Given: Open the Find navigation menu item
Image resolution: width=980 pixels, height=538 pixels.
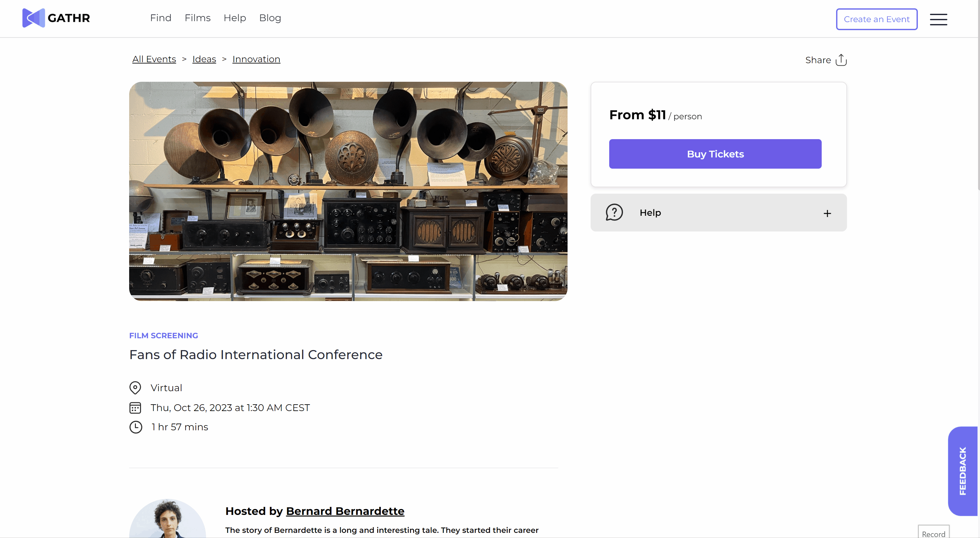Looking at the screenshot, I should pos(160,18).
